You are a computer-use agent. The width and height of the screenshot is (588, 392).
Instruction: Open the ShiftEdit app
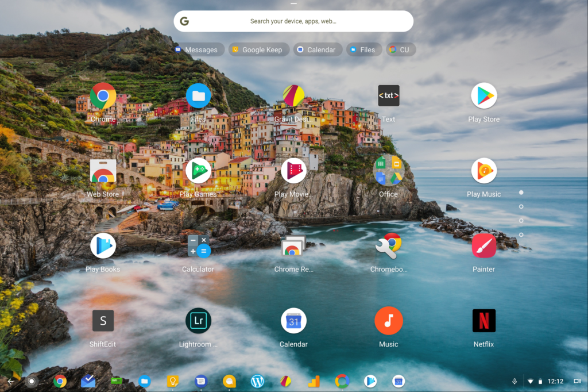click(103, 321)
